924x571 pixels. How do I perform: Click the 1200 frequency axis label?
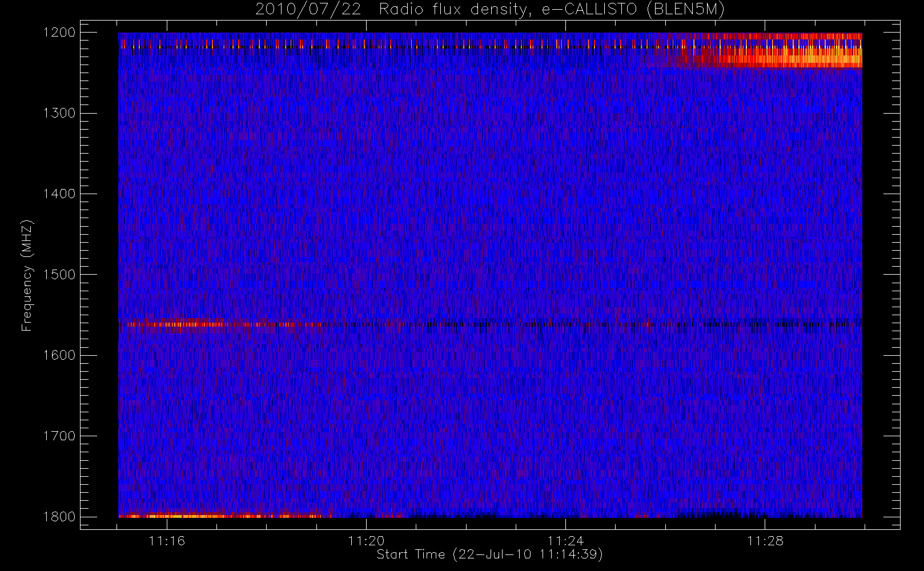tap(59, 33)
